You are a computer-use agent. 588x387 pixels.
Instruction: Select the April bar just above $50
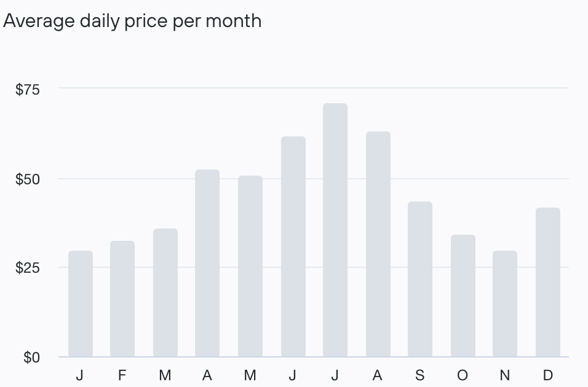tap(207, 264)
